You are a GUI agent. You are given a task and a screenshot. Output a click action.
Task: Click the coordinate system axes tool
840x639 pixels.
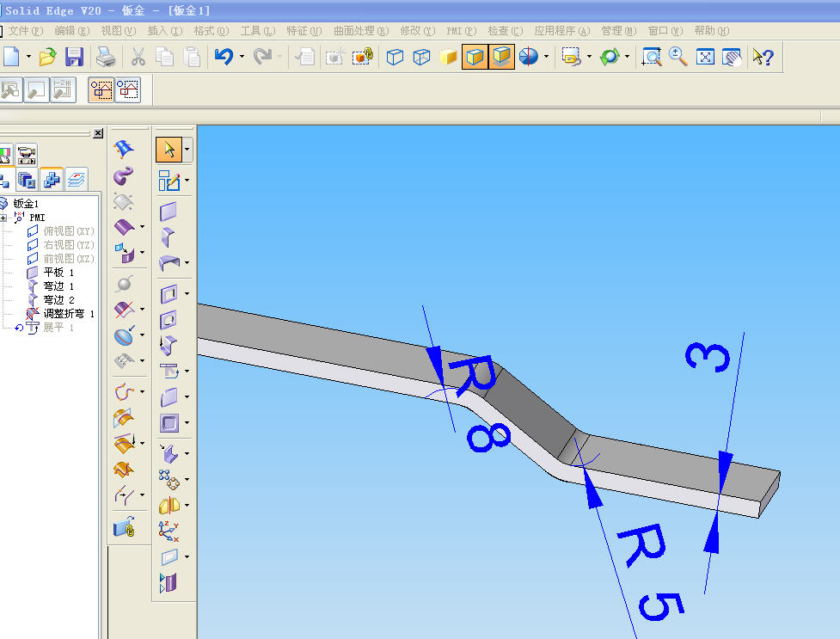169,531
